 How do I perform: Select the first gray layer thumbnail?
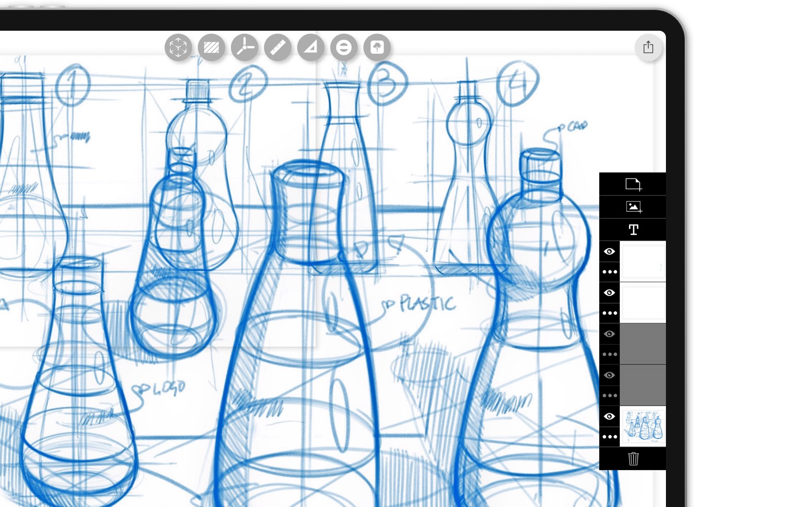click(x=643, y=344)
